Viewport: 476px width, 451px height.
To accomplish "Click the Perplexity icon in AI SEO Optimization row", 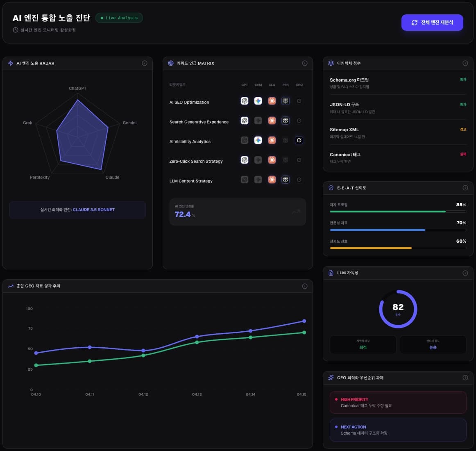I will click(286, 101).
